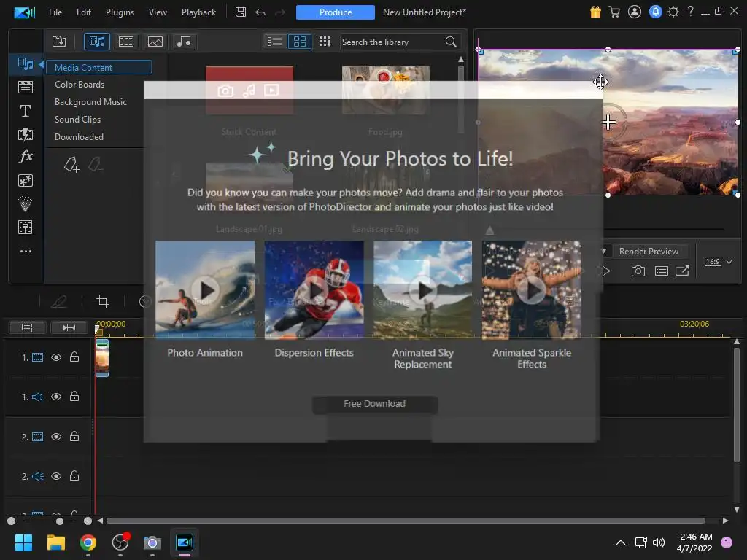Filter library by images only
This screenshot has height=560, width=747.
155,42
